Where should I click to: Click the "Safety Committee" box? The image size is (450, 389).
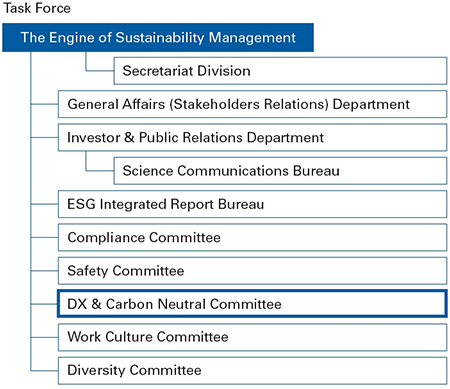[253, 271]
